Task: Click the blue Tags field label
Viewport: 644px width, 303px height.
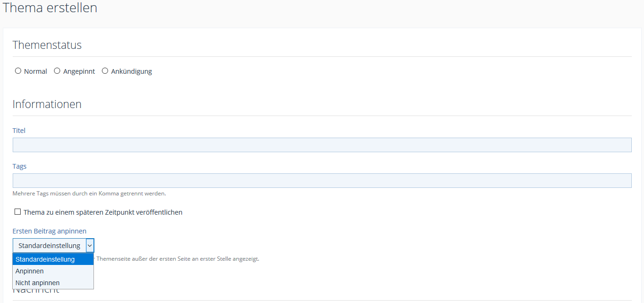Action: click(x=19, y=166)
